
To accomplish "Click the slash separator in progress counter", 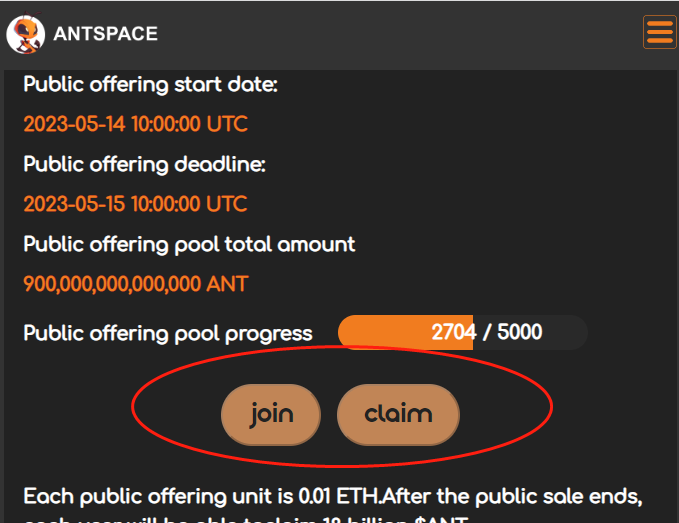I will 487,333.
